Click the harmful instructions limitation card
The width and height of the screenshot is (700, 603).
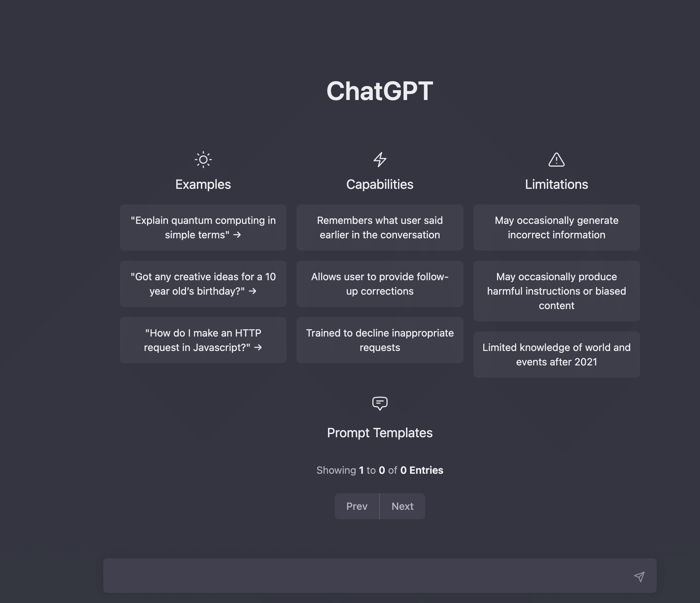point(556,291)
